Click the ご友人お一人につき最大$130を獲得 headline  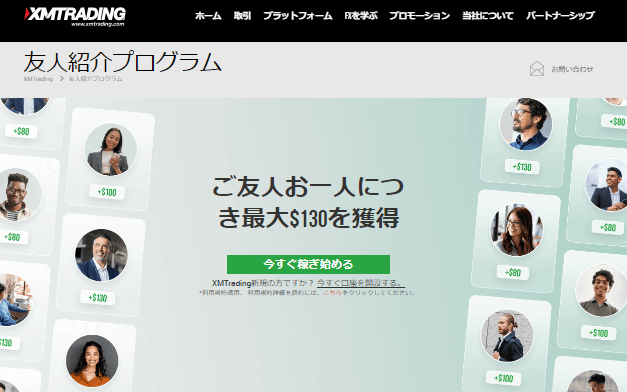click(x=308, y=202)
